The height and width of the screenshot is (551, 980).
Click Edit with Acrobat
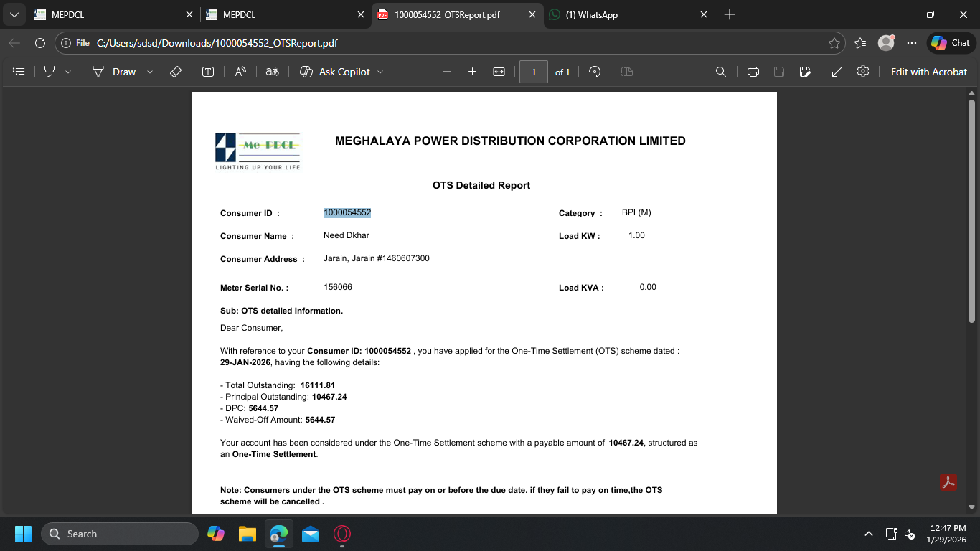929,72
